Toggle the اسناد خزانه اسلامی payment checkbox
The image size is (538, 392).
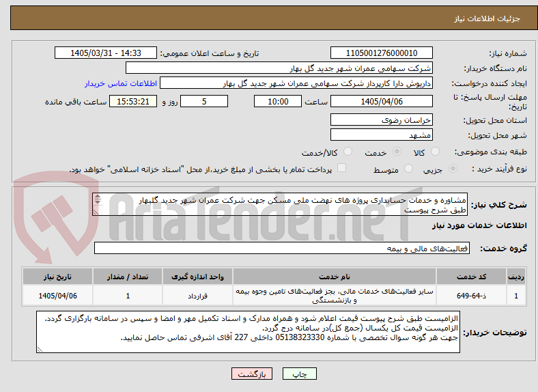pos(342,168)
